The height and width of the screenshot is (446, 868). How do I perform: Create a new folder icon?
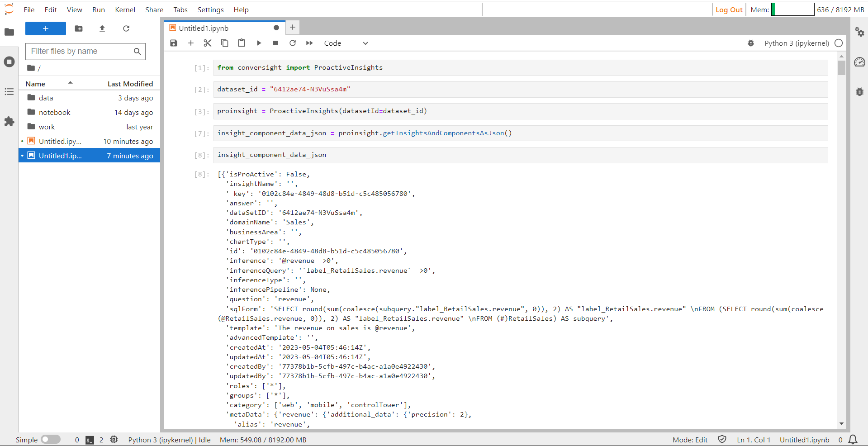tap(79, 28)
